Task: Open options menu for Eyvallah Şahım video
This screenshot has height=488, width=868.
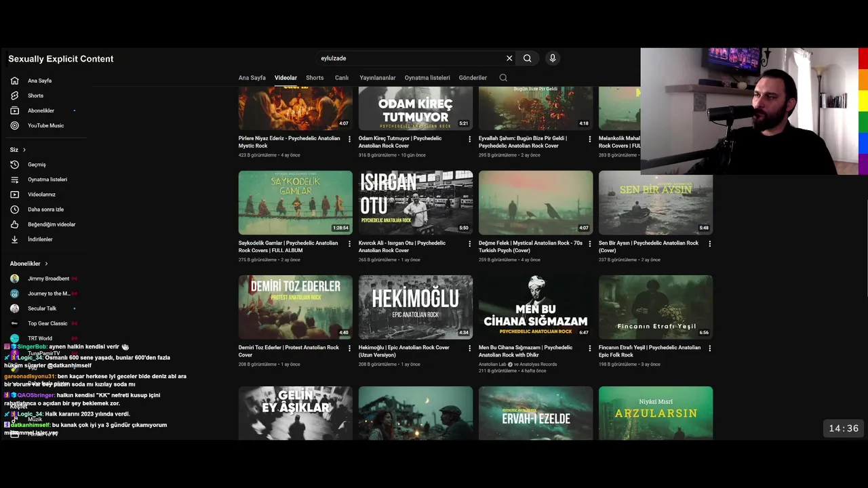Action: tap(590, 139)
